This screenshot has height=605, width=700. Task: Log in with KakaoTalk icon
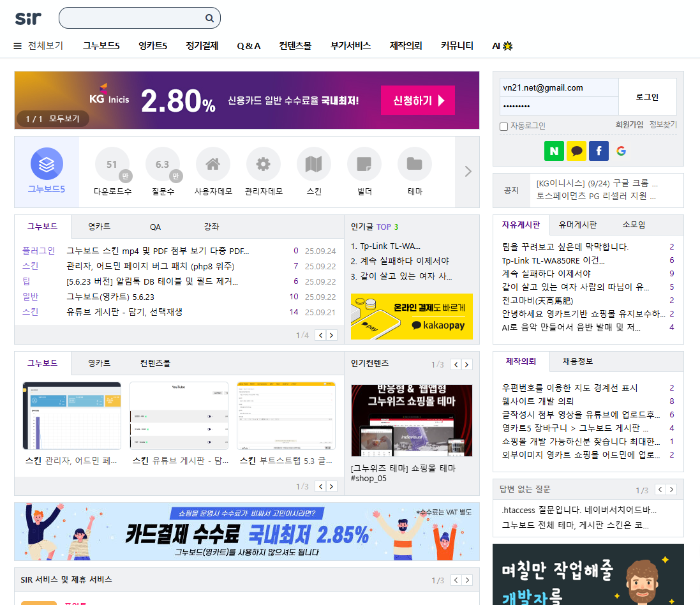pyautogui.click(x=576, y=151)
